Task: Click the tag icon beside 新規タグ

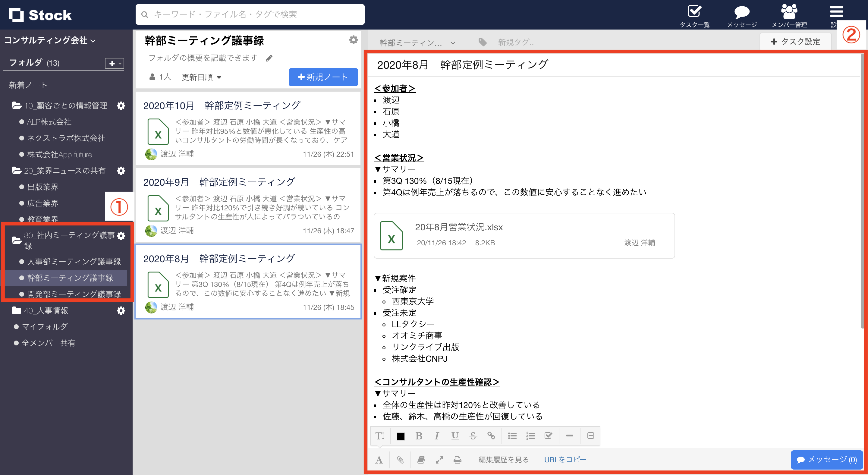Action: [x=483, y=42]
